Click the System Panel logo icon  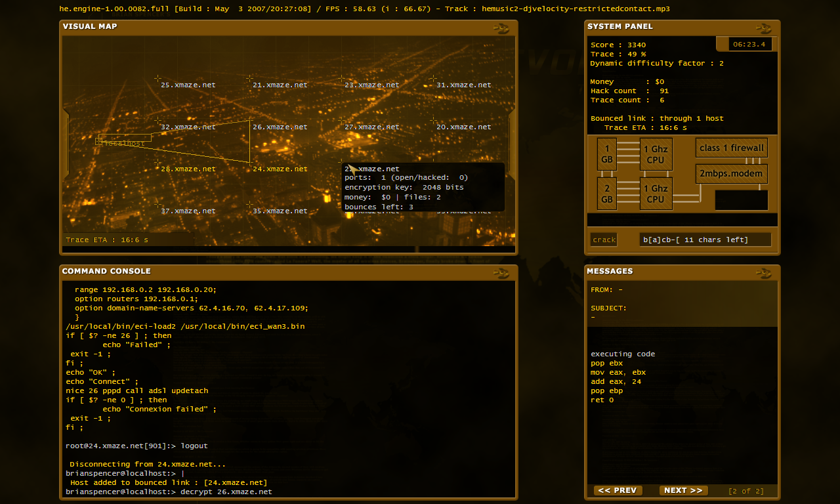[763, 28]
